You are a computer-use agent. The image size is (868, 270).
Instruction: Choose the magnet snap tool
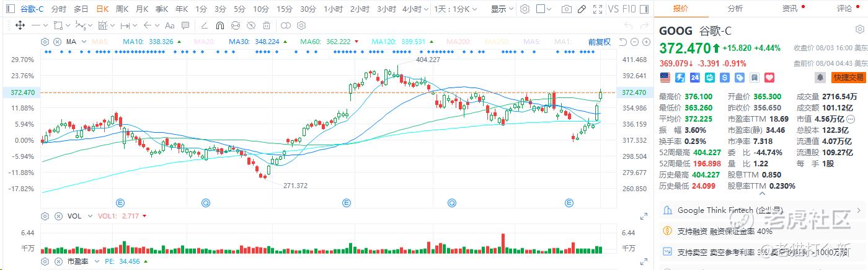[x=220, y=25]
